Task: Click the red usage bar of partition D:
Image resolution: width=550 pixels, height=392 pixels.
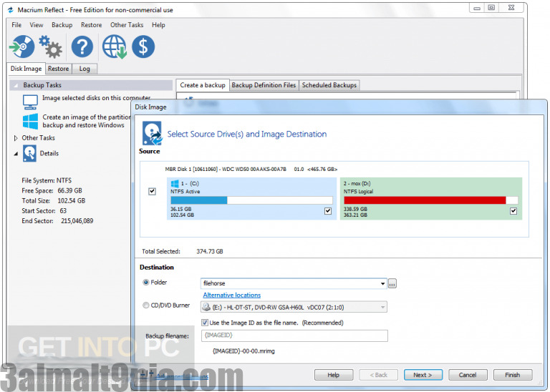Action: tap(425, 200)
